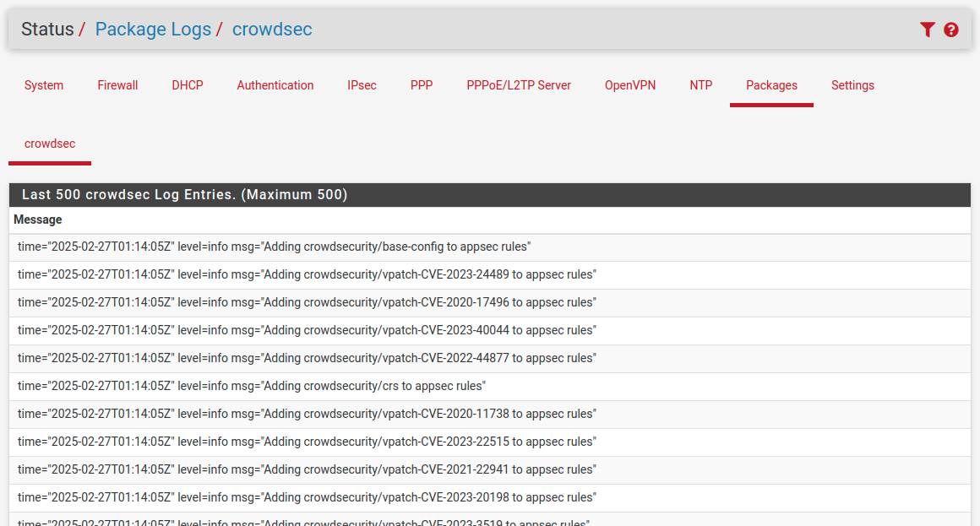Open the OpenVPN tab
Screen dimensions: 980x526
tap(630, 85)
